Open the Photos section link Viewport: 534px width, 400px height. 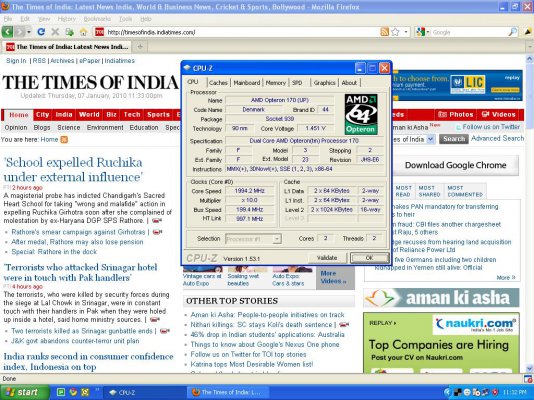[x=455, y=115]
